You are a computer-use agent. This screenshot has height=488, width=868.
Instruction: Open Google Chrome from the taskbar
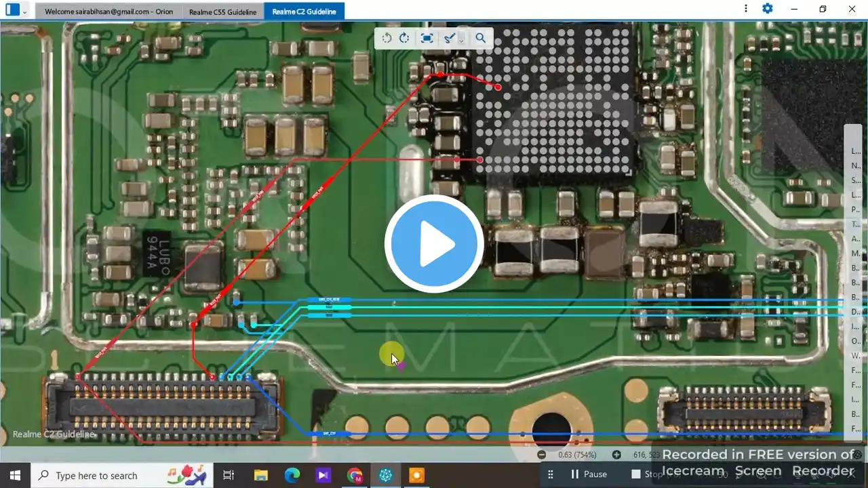pyautogui.click(x=355, y=475)
